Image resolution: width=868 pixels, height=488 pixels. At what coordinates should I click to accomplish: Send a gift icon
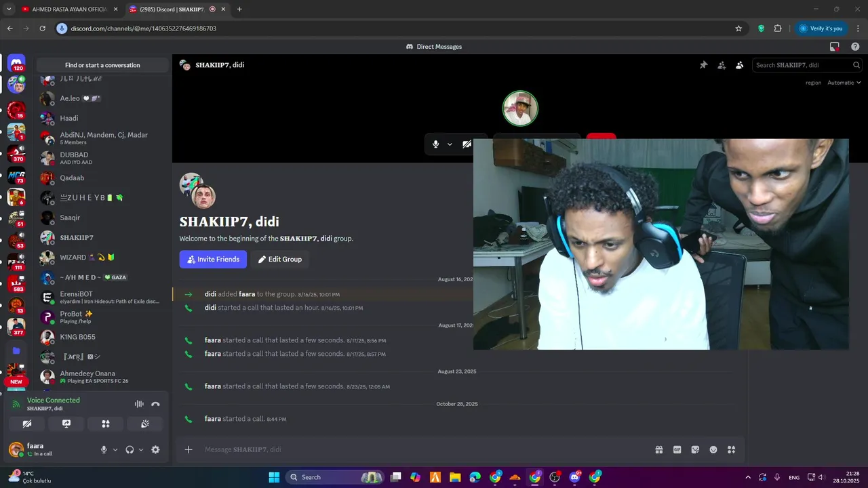click(658, 449)
